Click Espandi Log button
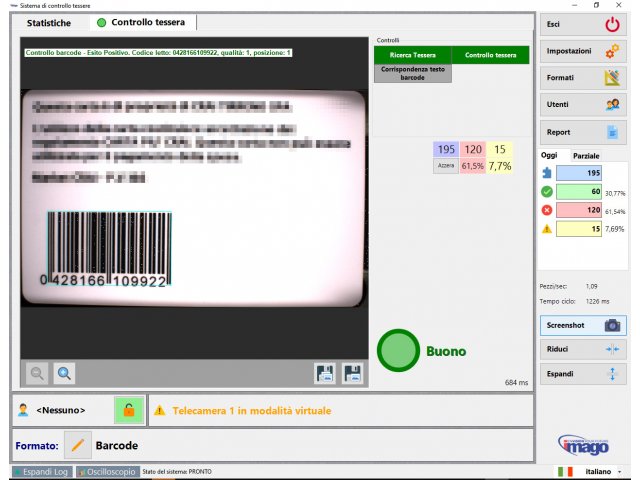640x480 pixels. 42,472
